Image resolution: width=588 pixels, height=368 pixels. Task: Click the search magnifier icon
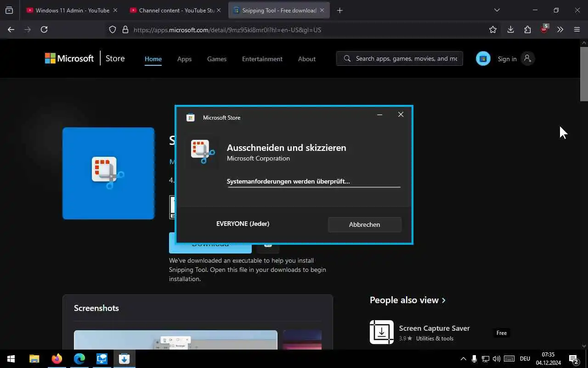[347, 58]
